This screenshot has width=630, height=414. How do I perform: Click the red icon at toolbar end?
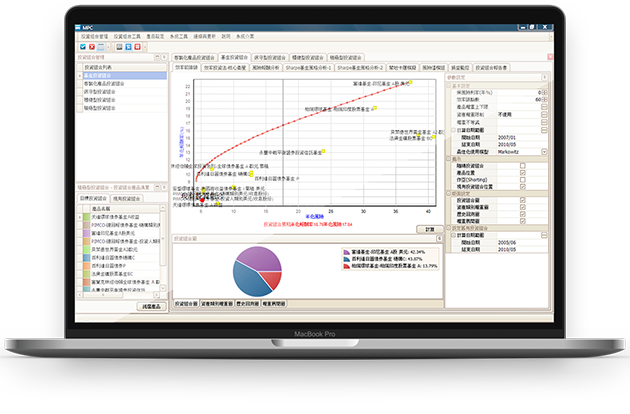click(x=138, y=46)
